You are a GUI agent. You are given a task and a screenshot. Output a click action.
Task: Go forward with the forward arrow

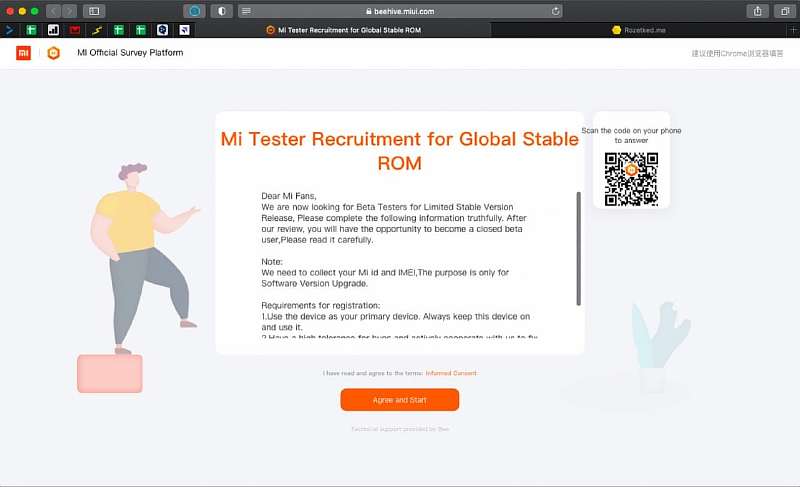(x=69, y=11)
